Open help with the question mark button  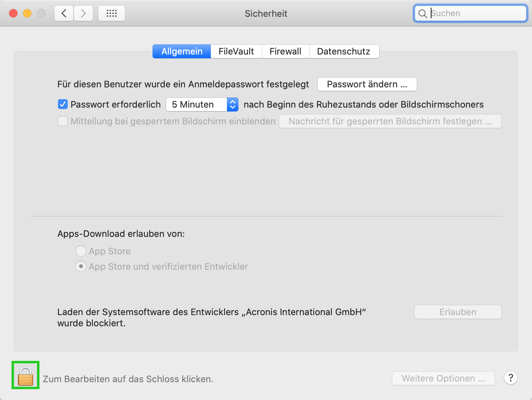[x=510, y=378]
